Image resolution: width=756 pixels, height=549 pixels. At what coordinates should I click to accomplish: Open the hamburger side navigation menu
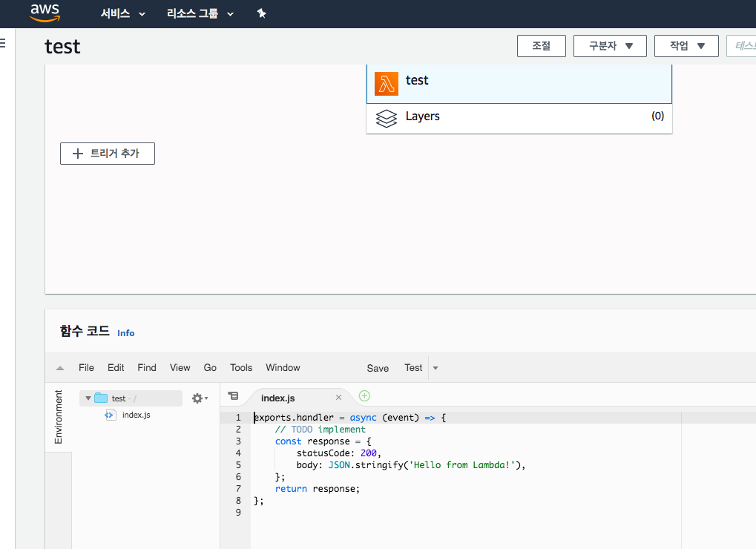click(x=2, y=43)
